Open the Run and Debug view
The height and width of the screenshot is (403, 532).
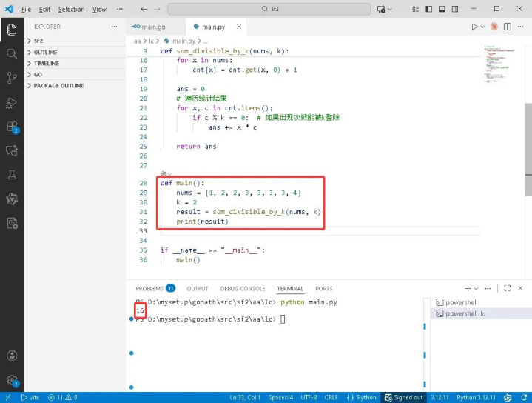[11, 102]
